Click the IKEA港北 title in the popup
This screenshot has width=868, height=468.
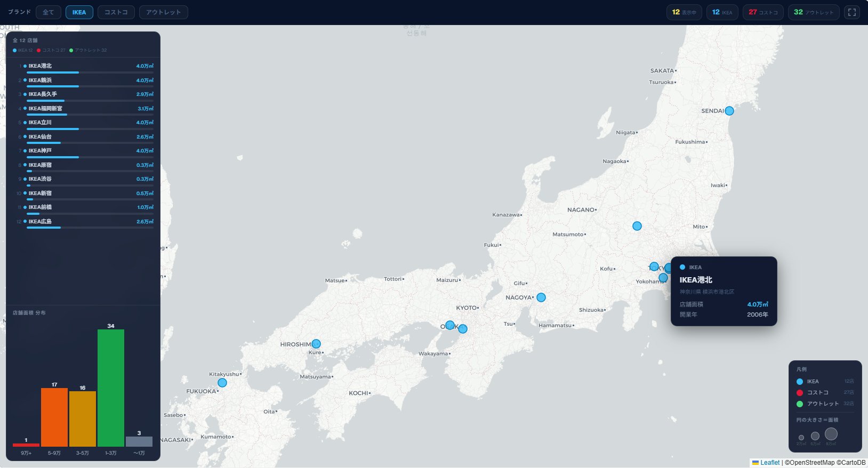696,280
